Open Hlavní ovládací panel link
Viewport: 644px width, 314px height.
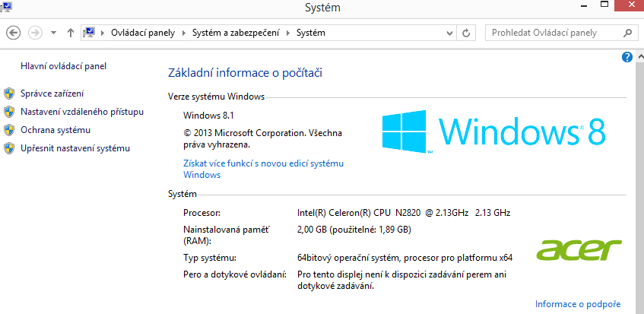click(x=63, y=66)
